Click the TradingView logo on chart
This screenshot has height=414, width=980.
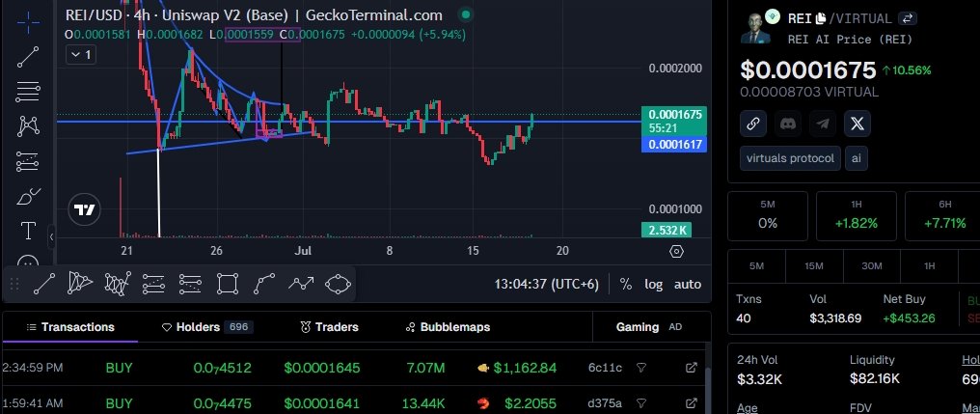pyautogui.click(x=84, y=209)
